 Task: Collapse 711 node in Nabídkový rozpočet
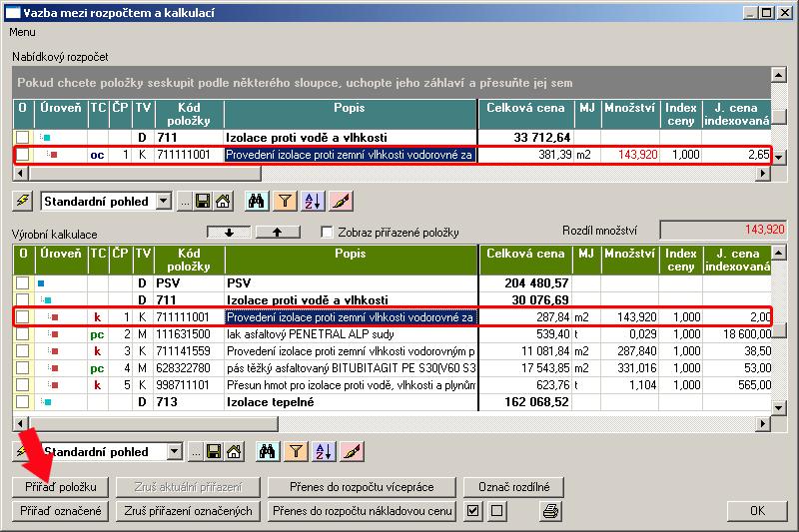45,137
